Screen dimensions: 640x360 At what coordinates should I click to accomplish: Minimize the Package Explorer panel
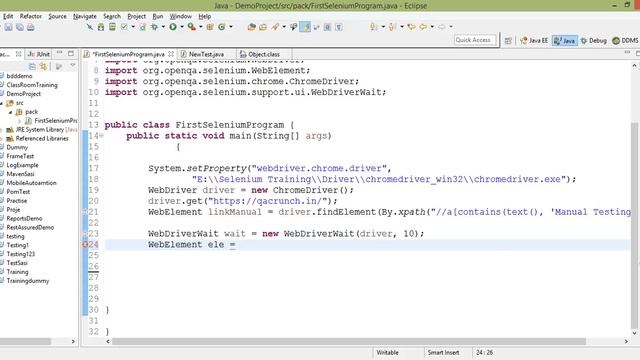click(x=60, y=53)
